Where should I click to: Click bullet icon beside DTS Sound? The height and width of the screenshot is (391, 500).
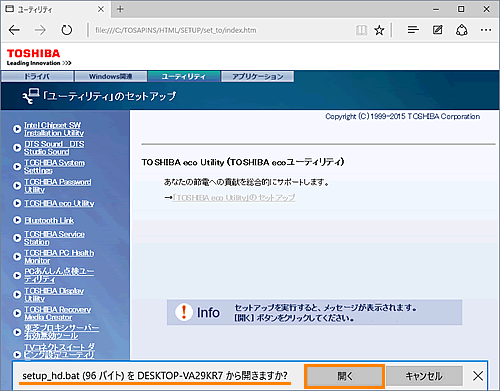[17, 148]
